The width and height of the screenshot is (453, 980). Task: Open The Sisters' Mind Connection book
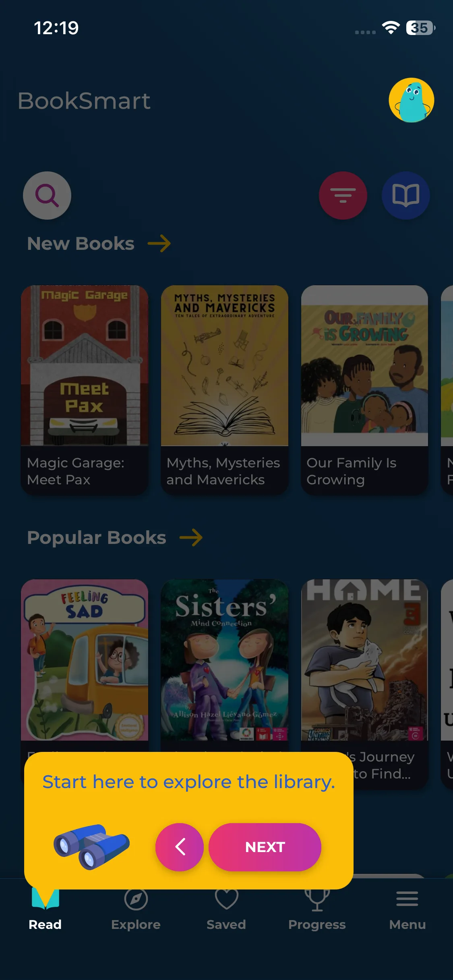(x=225, y=660)
